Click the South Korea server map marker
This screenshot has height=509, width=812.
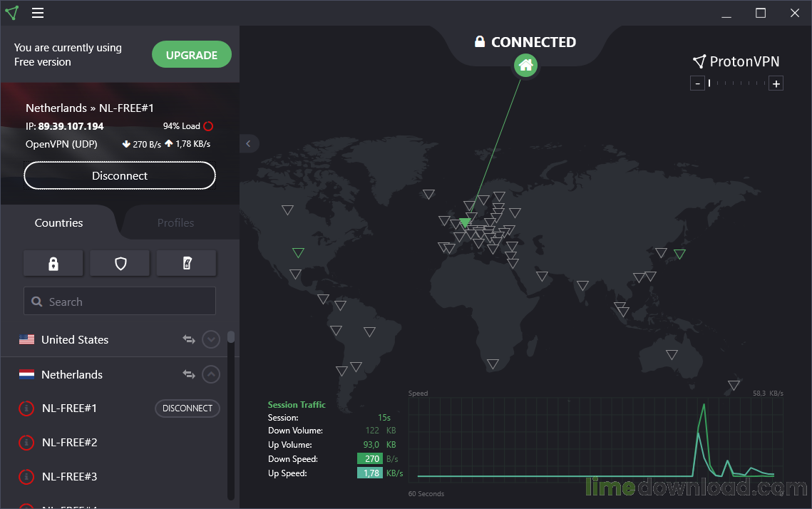click(x=661, y=252)
